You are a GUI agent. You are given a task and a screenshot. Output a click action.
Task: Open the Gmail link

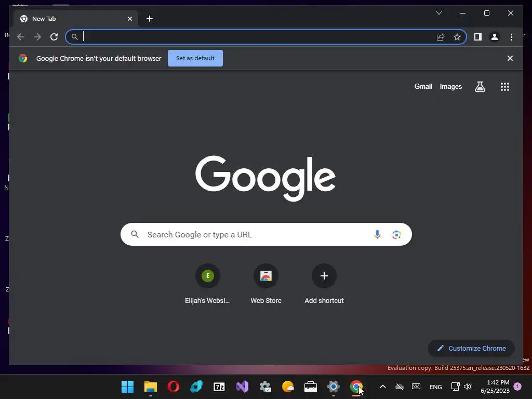click(x=423, y=87)
